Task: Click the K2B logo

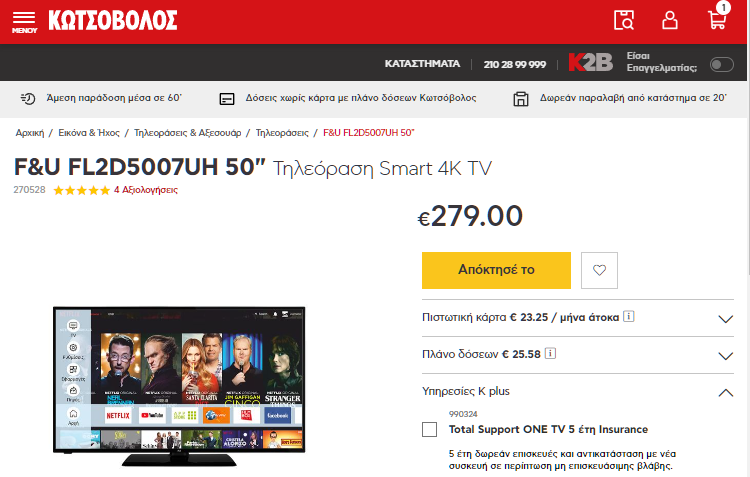Action: tap(590, 62)
